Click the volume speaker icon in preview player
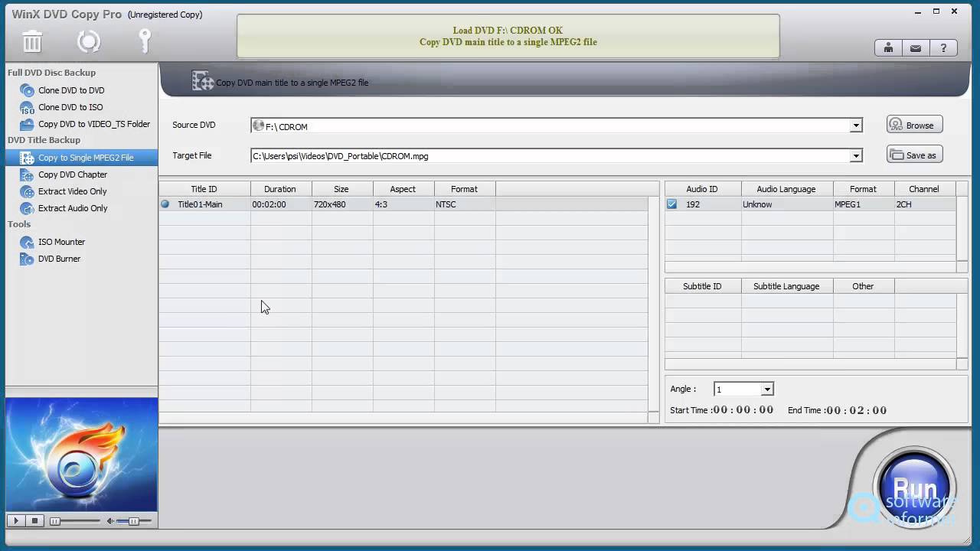This screenshot has height=551, width=980. [110, 521]
